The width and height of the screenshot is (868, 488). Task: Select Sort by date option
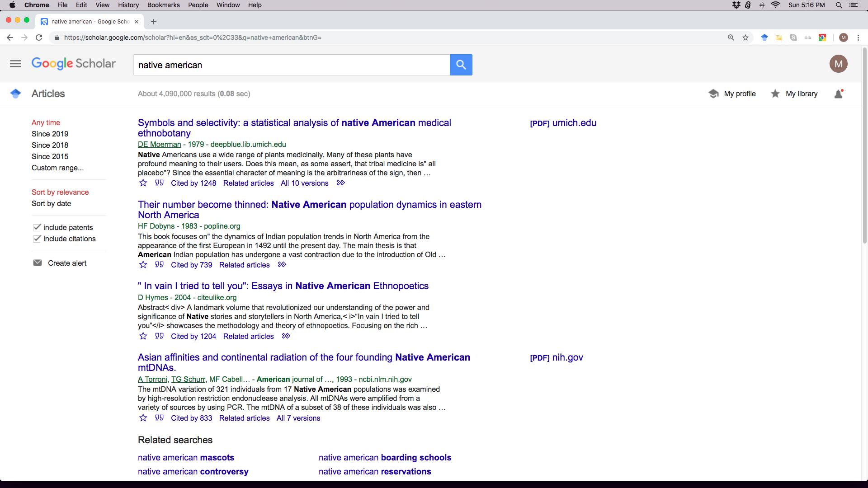pyautogui.click(x=51, y=203)
